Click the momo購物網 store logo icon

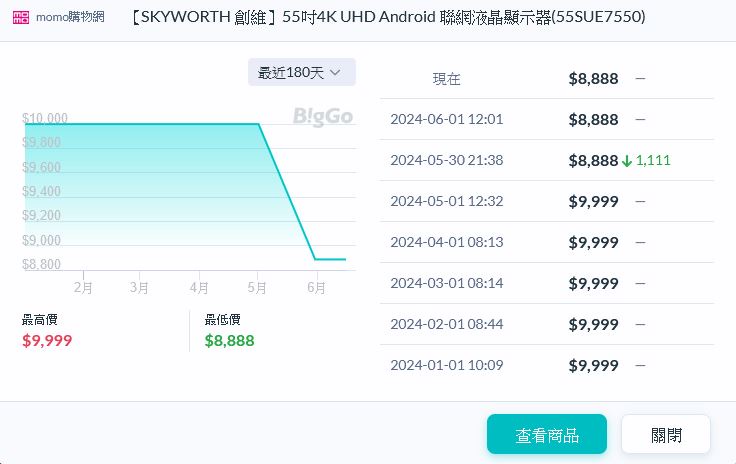tap(21, 18)
